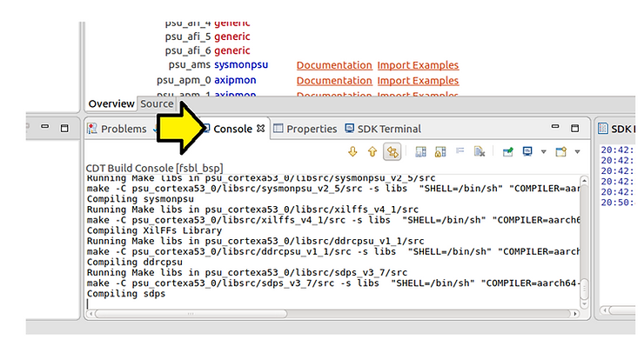The height and width of the screenshot is (346, 644).
Task: Click make -C line for sdps_v3_7
Action: tap(333, 283)
